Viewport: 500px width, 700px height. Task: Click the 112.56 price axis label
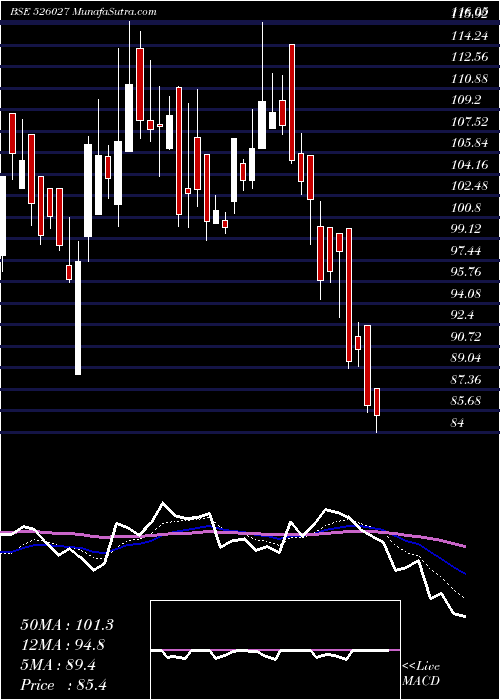[469, 58]
